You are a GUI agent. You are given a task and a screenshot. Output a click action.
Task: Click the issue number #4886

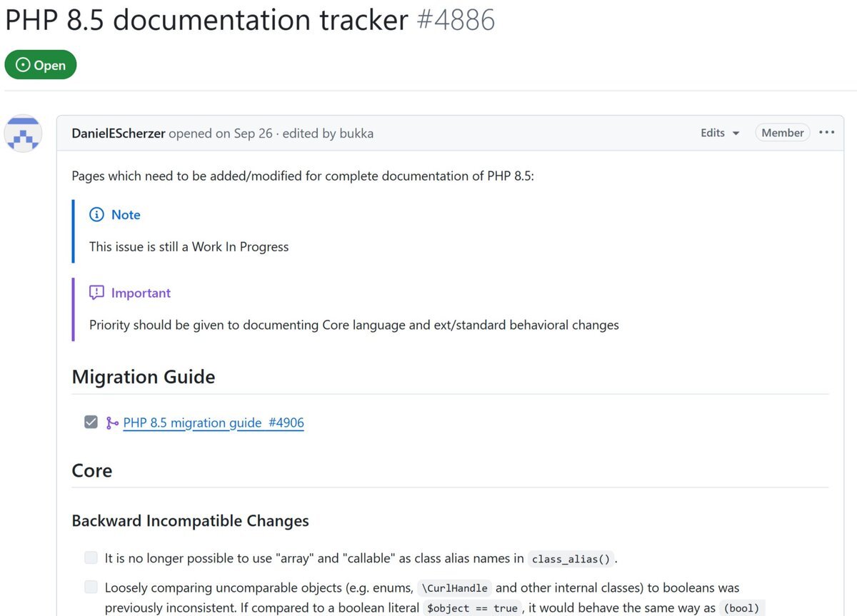click(455, 20)
